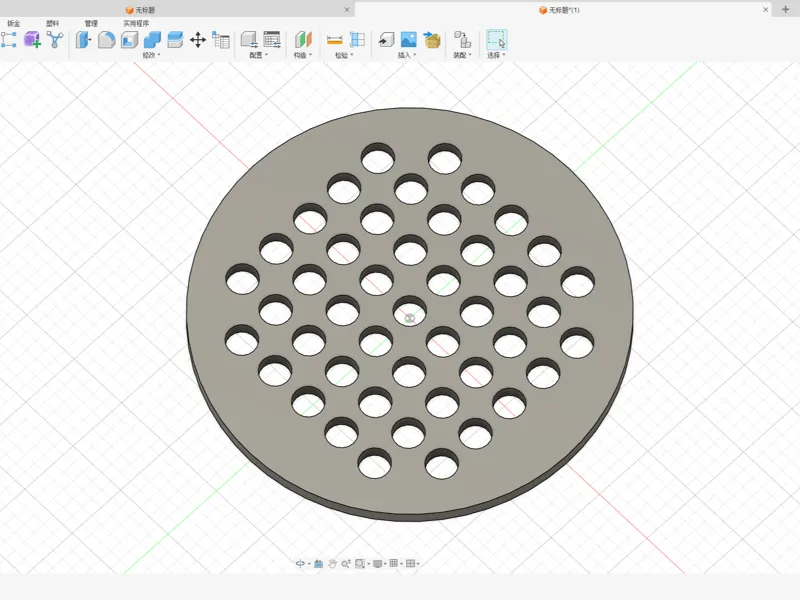
Task: Click the Configure model icon
Action: [x=249, y=40]
